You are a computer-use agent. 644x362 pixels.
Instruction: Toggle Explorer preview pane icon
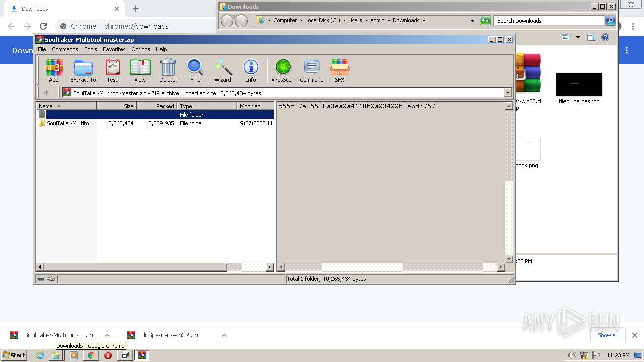coord(591,37)
